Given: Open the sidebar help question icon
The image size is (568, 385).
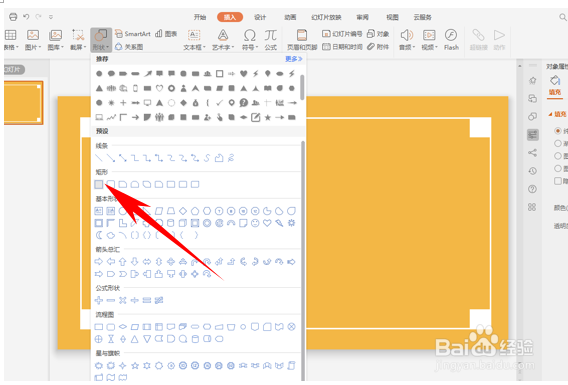Looking at the screenshot, I should click(x=532, y=189).
